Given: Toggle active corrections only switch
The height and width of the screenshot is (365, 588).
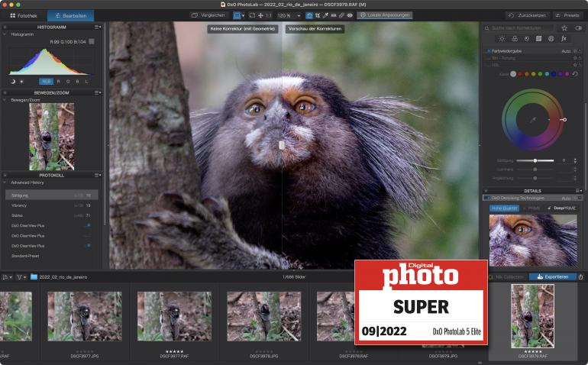Looking at the screenshot, I should coord(579,28).
